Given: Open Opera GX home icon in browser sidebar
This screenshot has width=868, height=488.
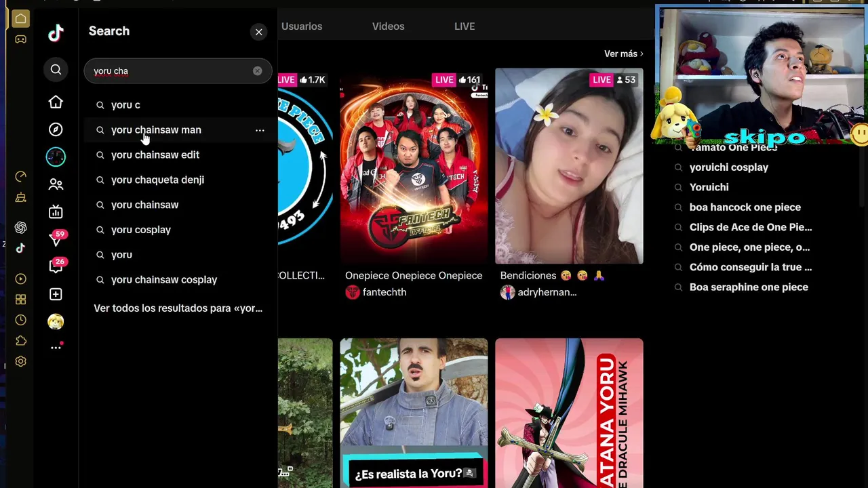Looking at the screenshot, I should point(20,19).
